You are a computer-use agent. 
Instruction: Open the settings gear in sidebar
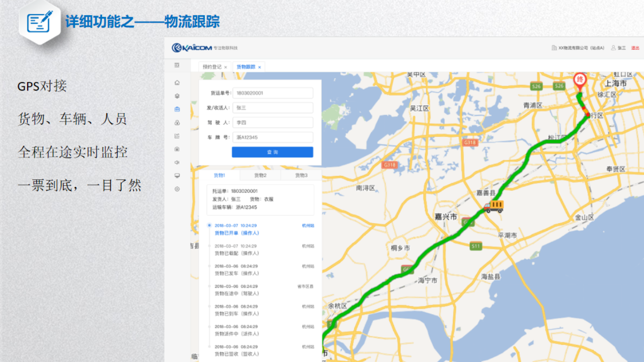point(177,189)
